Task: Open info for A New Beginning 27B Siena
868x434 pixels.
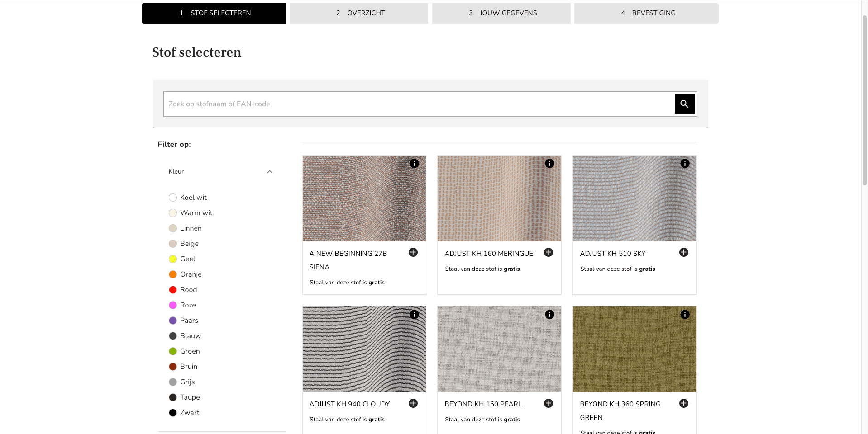Action: coord(414,164)
